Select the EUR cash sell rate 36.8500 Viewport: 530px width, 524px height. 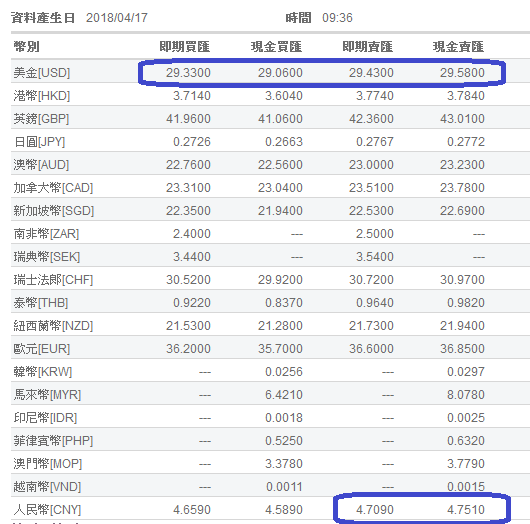pyautogui.click(x=462, y=349)
